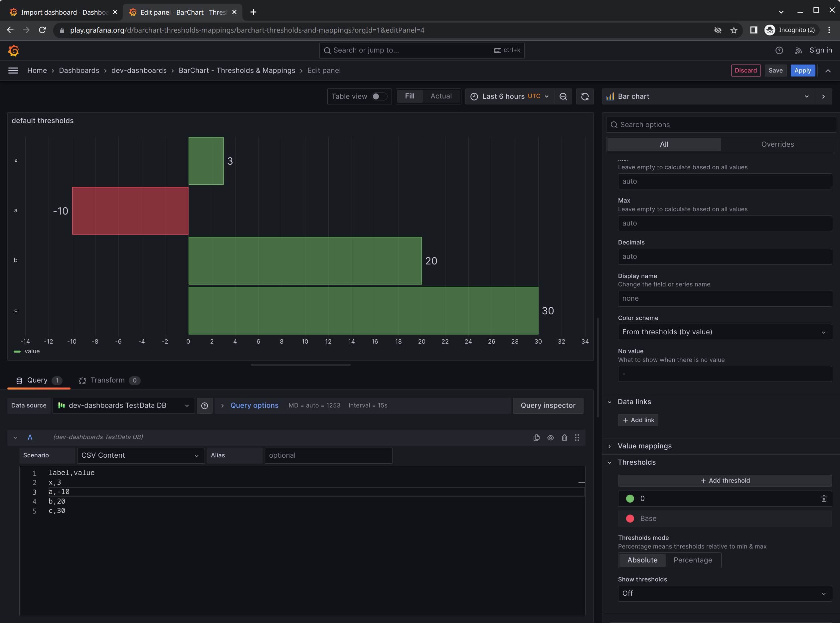Click Add threshold
This screenshot has width=840, height=623.
[x=724, y=480]
